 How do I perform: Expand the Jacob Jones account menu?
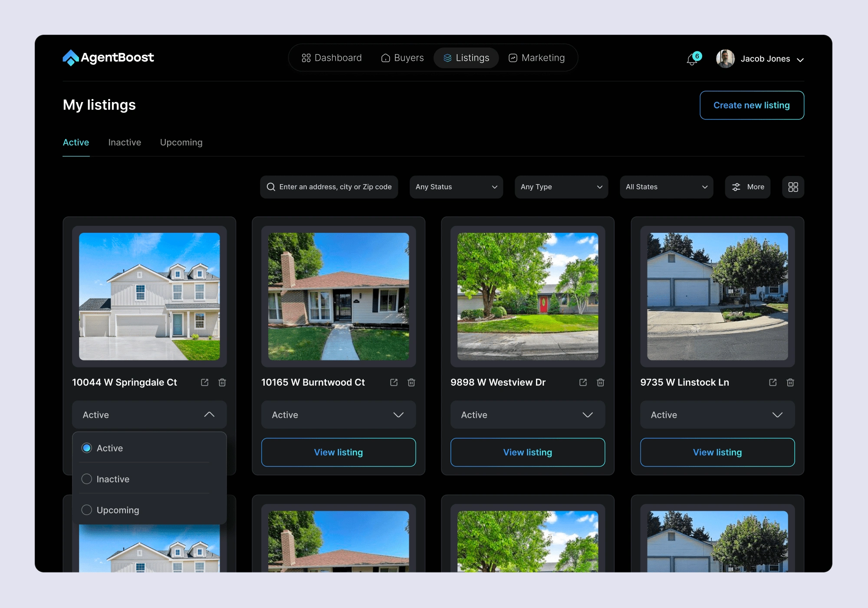[x=800, y=60]
